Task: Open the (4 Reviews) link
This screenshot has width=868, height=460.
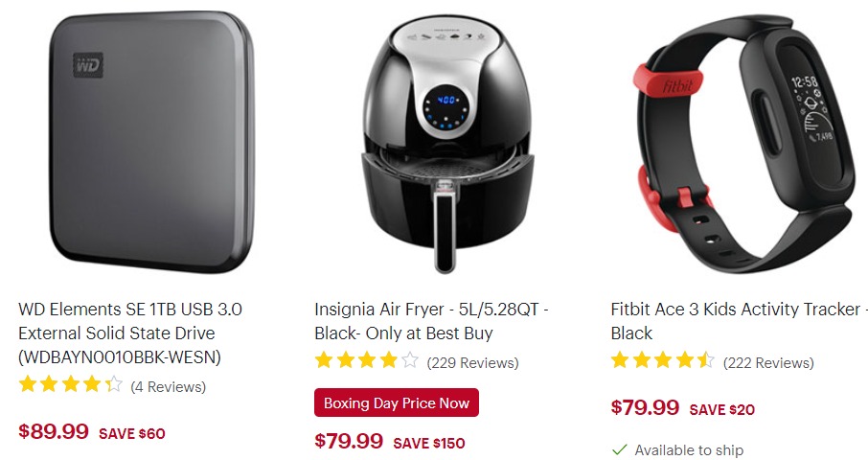Action: click(169, 386)
